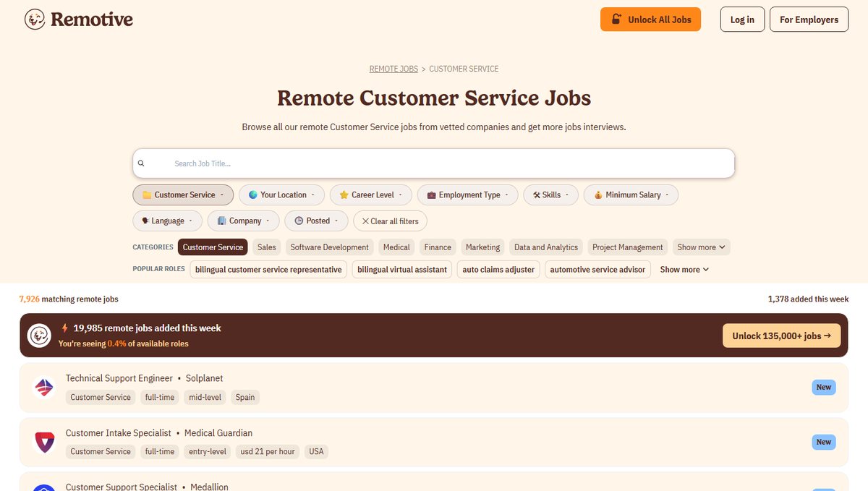Screen dimensions: 868x491
Task: Click the usd 21 per hour tag
Action: tap(268, 451)
